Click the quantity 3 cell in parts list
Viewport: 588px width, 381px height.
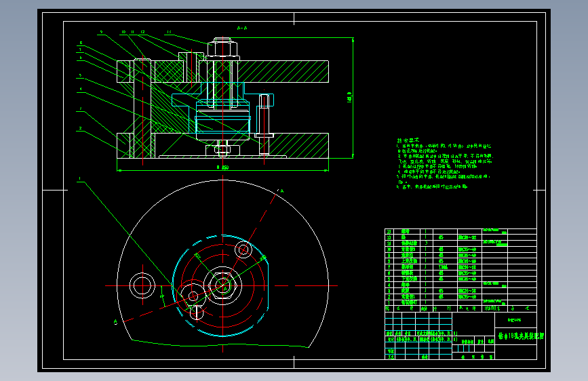[426, 243]
